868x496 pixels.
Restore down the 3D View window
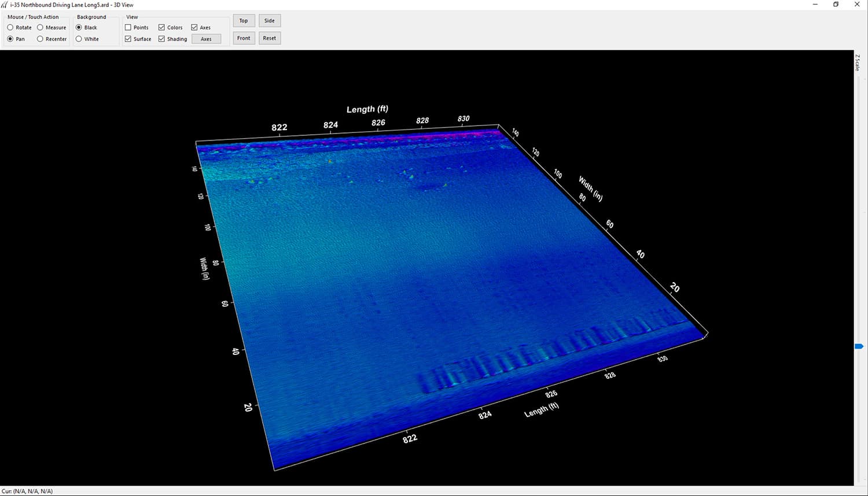(x=836, y=5)
